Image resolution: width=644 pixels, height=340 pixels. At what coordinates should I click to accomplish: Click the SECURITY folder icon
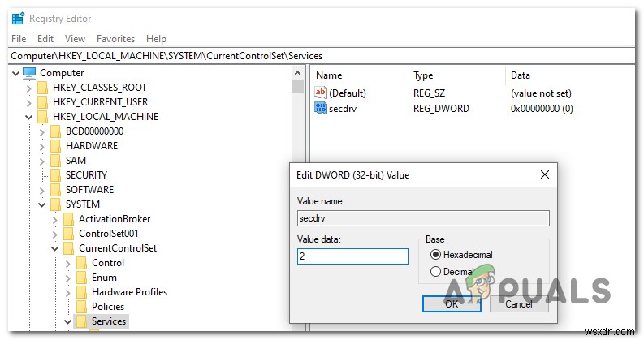(x=56, y=175)
